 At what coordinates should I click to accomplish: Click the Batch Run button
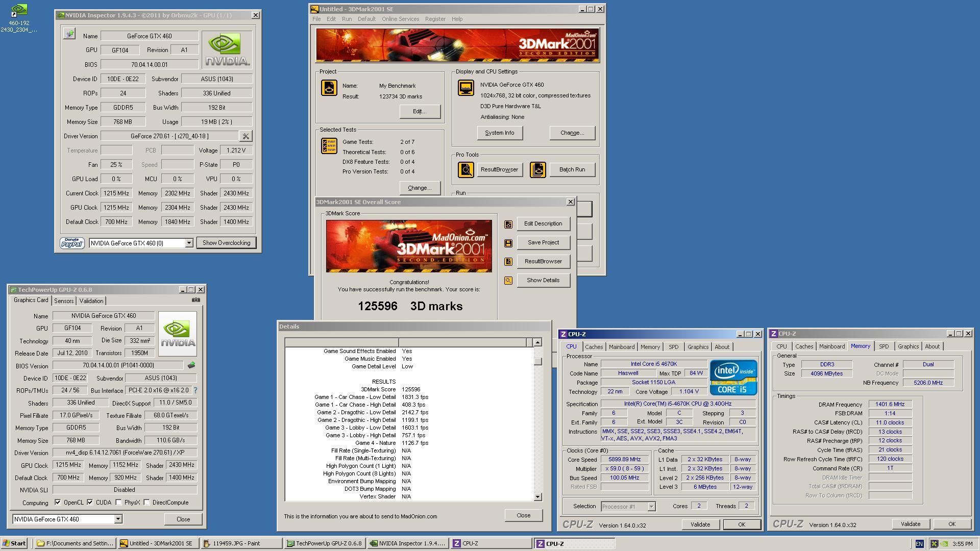point(572,170)
